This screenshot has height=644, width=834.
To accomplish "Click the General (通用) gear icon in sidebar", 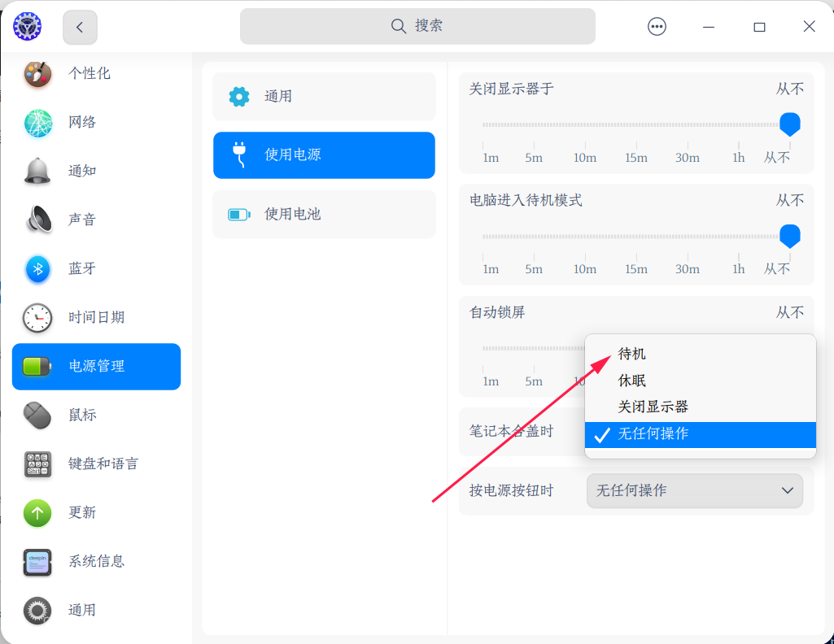I will [x=37, y=611].
